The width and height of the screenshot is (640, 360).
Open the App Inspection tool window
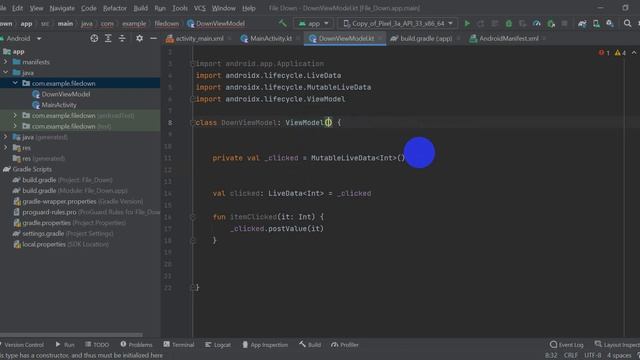coord(265,345)
